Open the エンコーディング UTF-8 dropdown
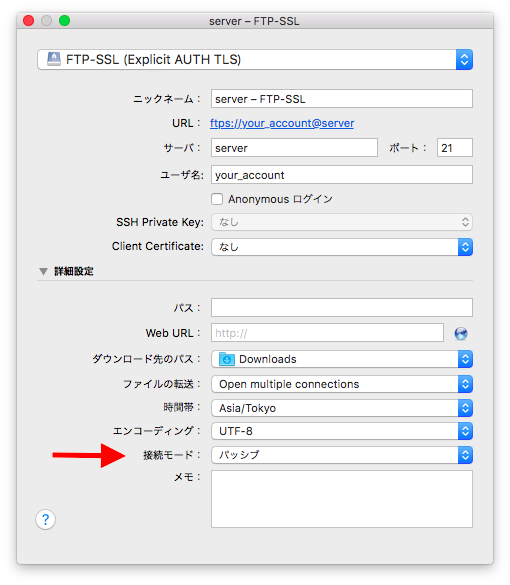Viewport: 510px width, 585px height. (x=342, y=431)
